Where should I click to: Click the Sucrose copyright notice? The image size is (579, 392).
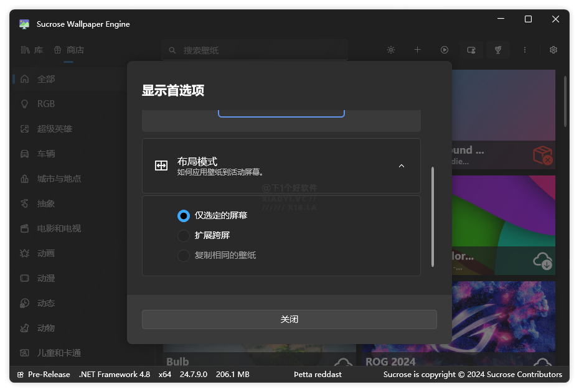[473, 375]
